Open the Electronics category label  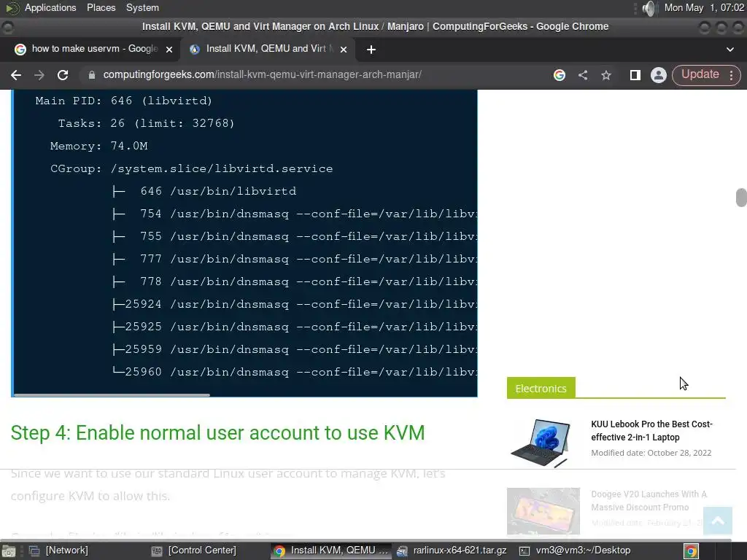[x=541, y=388]
